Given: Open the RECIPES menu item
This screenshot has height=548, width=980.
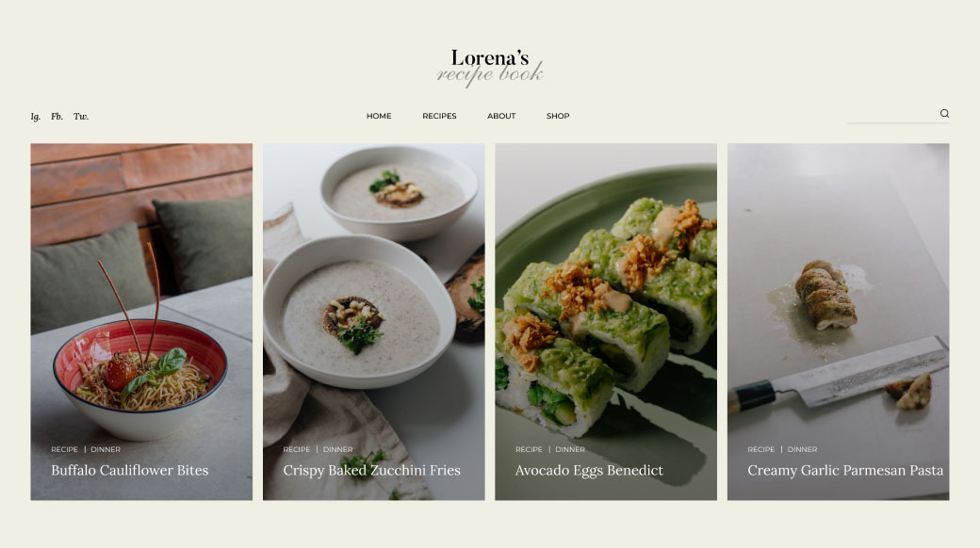Looking at the screenshot, I should 439,116.
